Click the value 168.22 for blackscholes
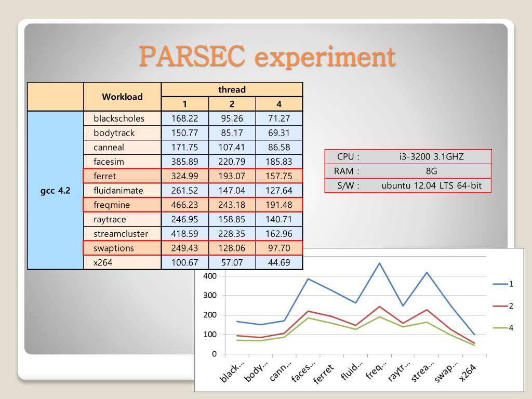This screenshot has width=532, height=399. pyautogui.click(x=184, y=118)
